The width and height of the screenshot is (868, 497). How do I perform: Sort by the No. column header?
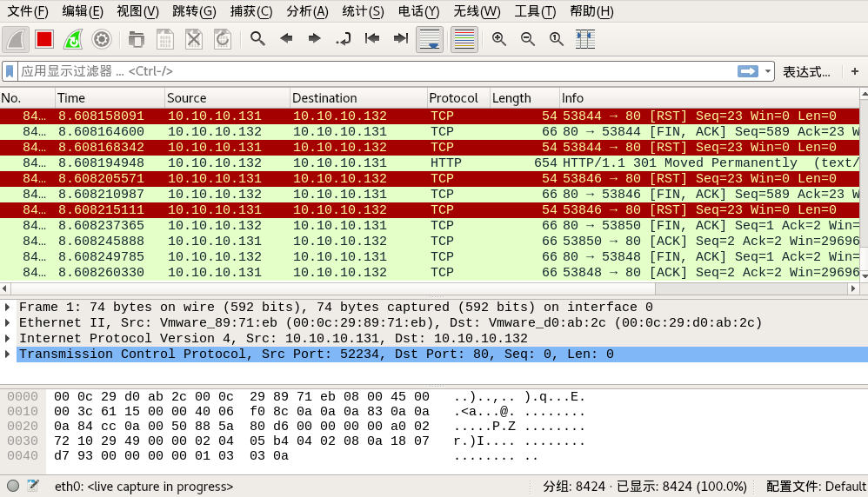[x=28, y=98]
